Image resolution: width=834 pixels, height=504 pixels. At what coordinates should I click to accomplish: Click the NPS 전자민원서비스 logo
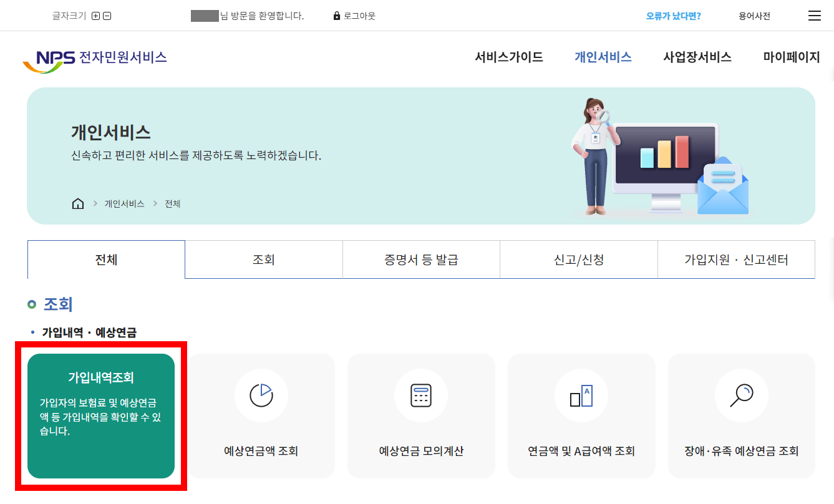pos(95,57)
